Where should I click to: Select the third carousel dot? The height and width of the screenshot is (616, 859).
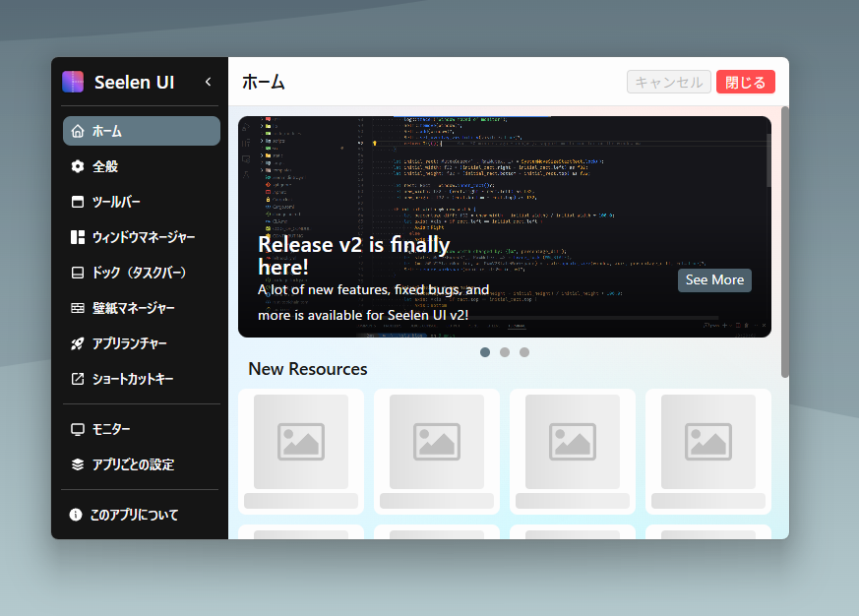(x=524, y=352)
